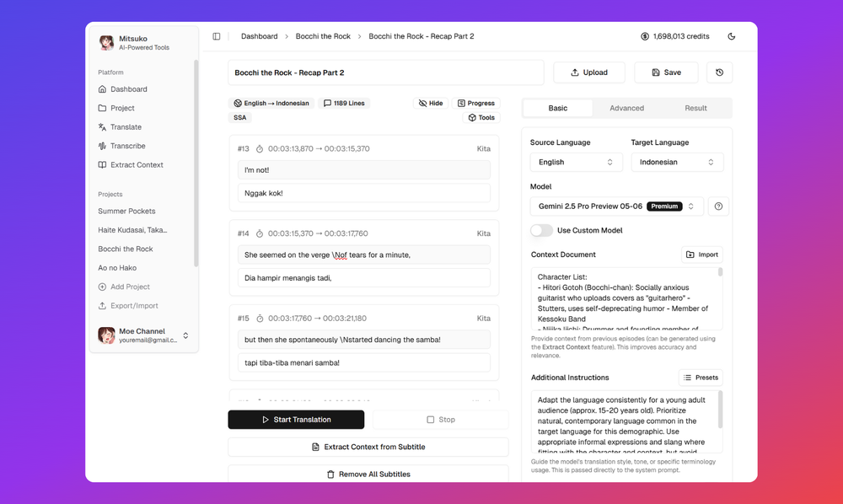Click the Context Document text area
Image resolution: width=843 pixels, height=504 pixels.
626,298
